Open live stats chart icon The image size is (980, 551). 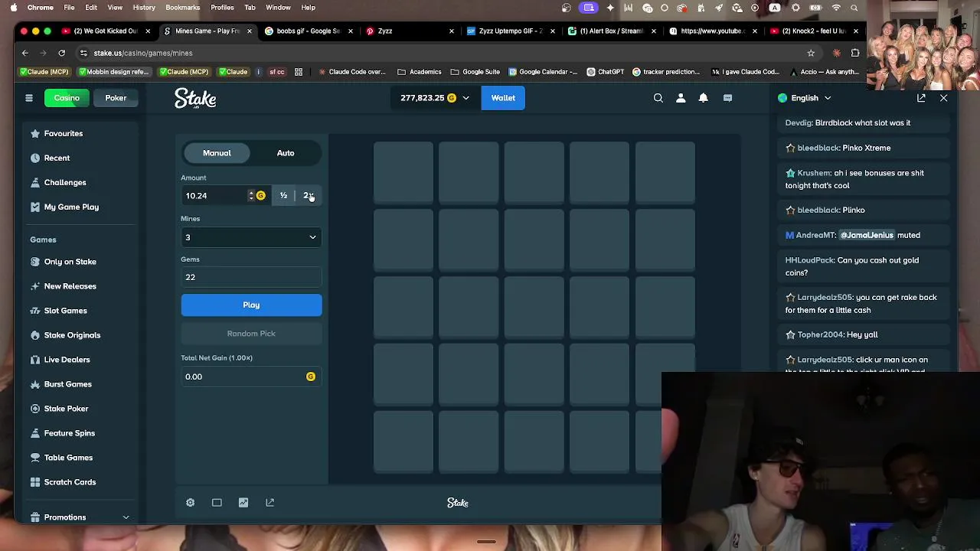[243, 503]
